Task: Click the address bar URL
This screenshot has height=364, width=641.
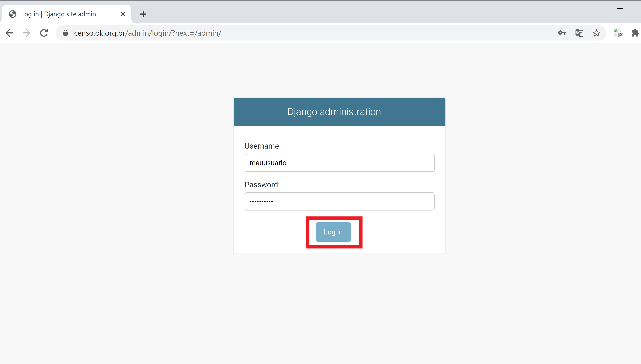Action: [x=148, y=33]
